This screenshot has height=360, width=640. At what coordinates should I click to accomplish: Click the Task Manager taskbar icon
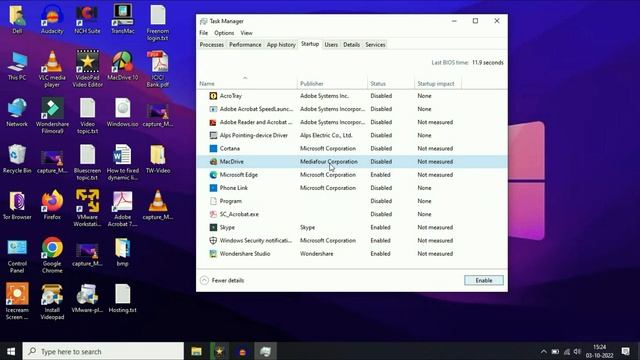point(265,351)
